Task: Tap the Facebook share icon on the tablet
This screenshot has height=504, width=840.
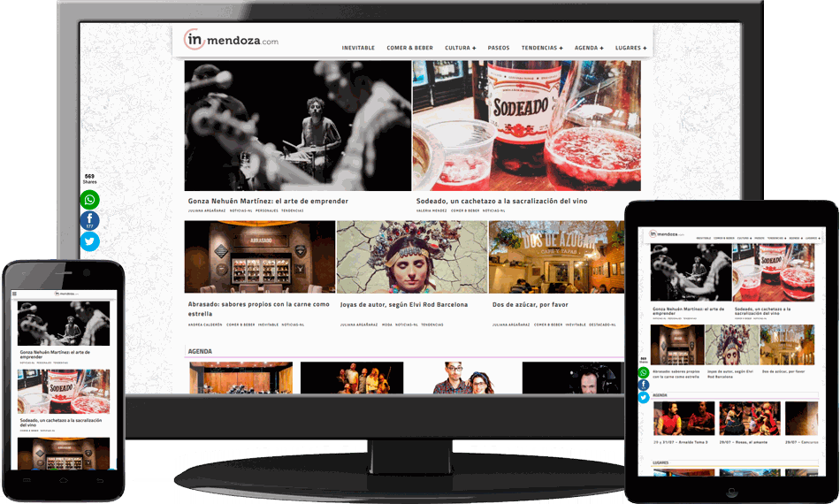Action: (x=644, y=386)
